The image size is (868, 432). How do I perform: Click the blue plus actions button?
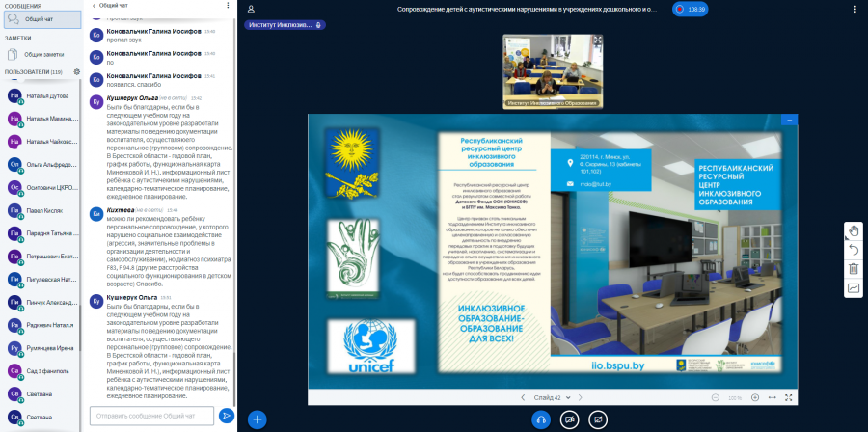(x=257, y=419)
